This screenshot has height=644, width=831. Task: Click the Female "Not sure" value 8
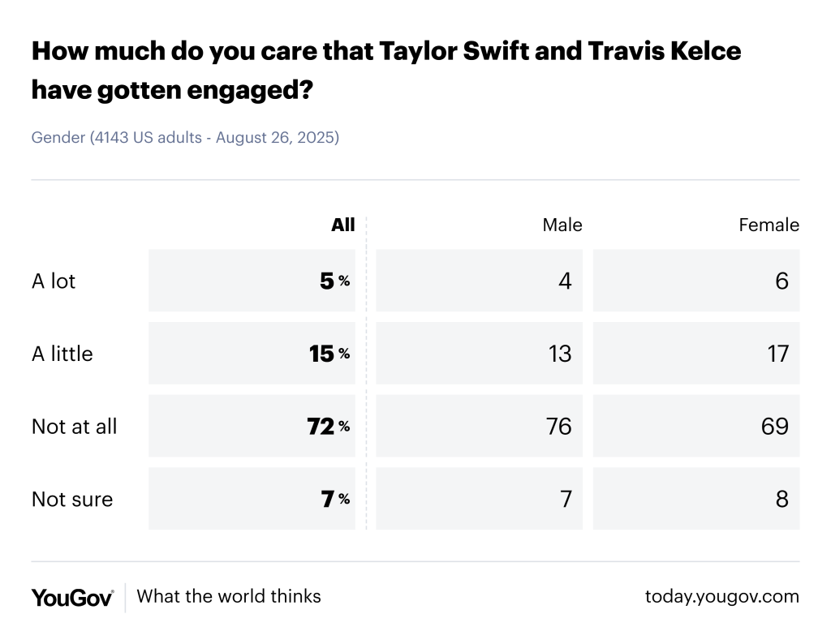(781, 500)
